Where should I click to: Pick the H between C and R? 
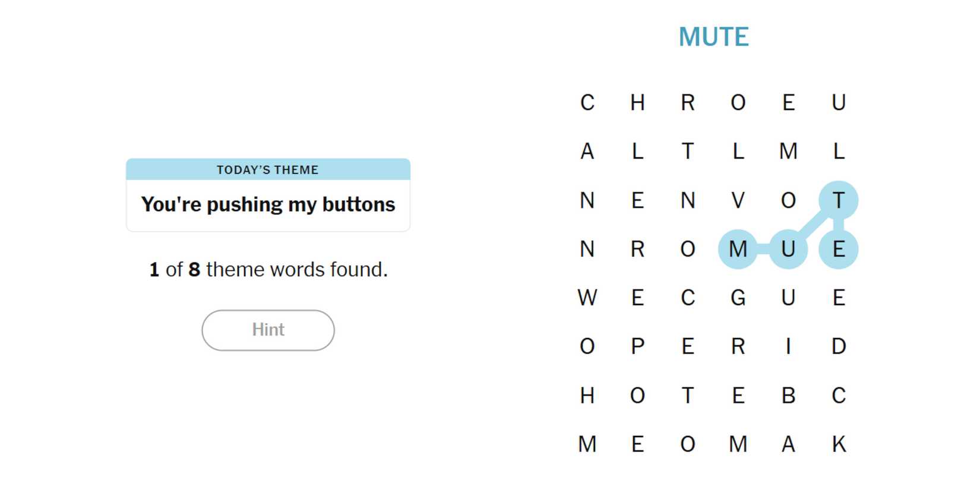(x=637, y=103)
